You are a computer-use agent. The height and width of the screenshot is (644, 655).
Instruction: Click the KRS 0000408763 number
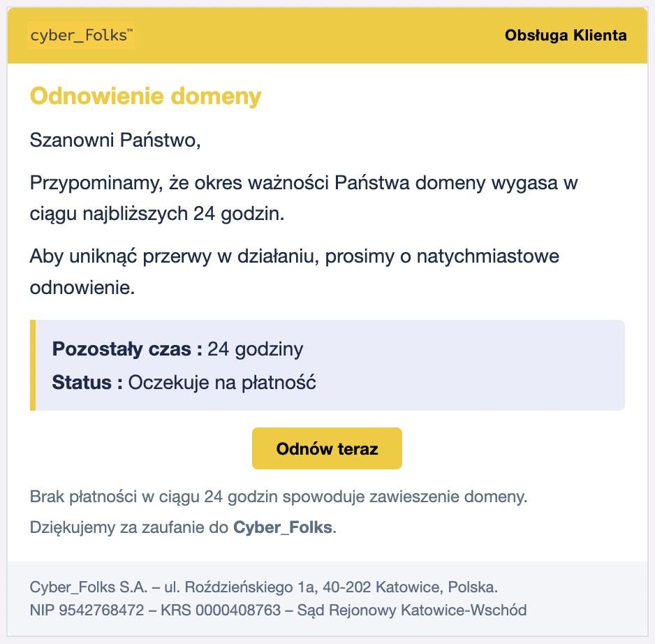[221, 610]
